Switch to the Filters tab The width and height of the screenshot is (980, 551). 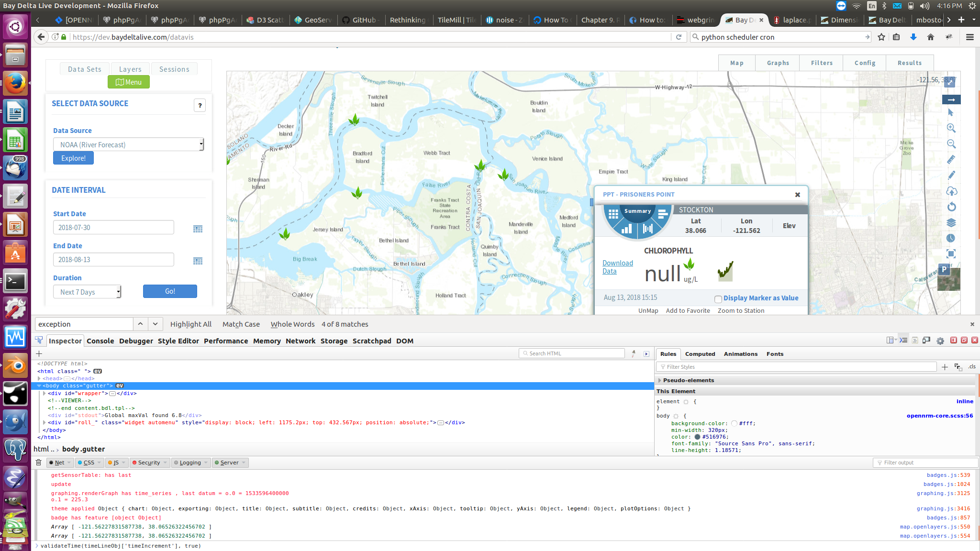click(x=822, y=63)
